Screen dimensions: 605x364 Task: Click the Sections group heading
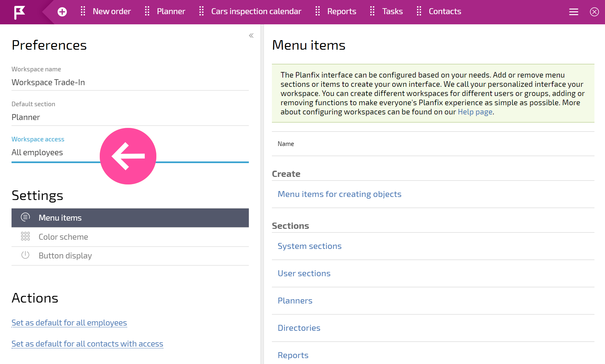(x=290, y=226)
